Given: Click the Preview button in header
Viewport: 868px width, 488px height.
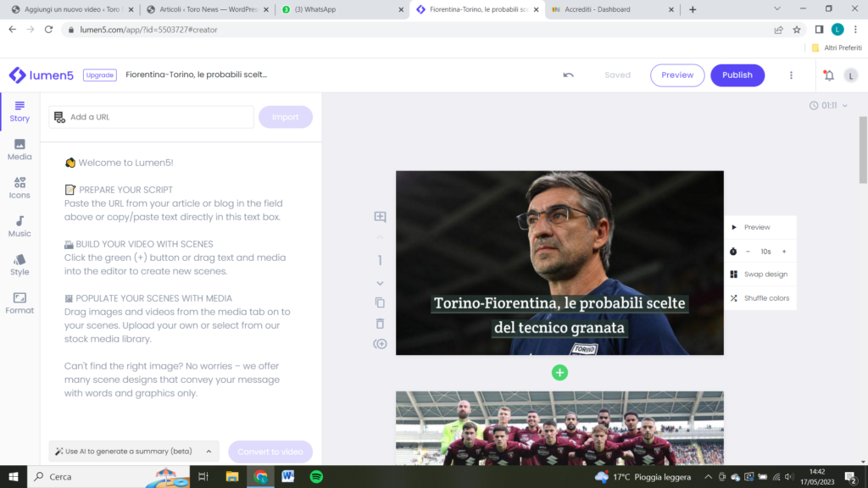Looking at the screenshot, I should coord(677,75).
